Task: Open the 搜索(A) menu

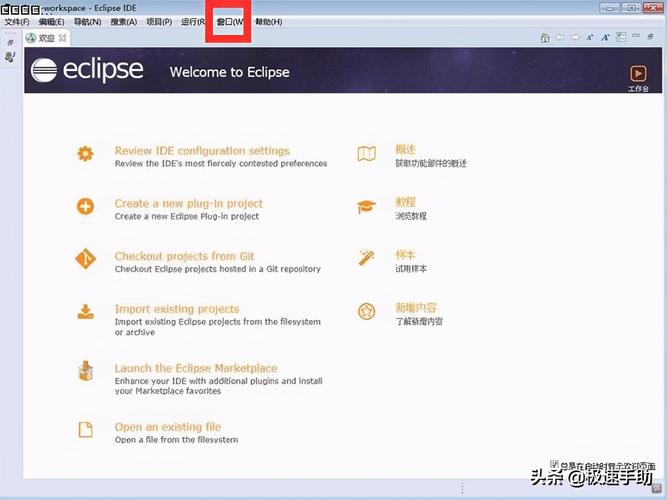Action: pyautogui.click(x=124, y=22)
